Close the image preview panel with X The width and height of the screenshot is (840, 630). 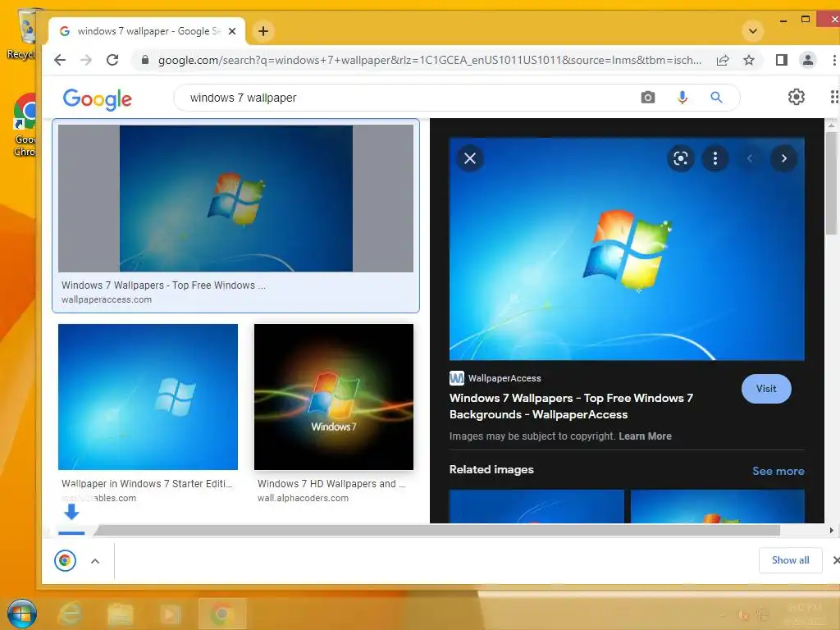click(x=470, y=158)
